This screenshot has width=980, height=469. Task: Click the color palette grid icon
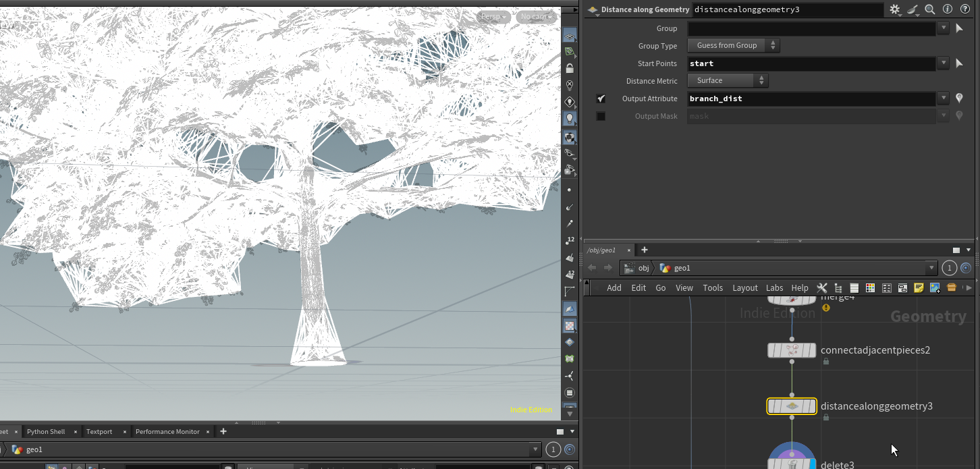[x=870, y=288]
